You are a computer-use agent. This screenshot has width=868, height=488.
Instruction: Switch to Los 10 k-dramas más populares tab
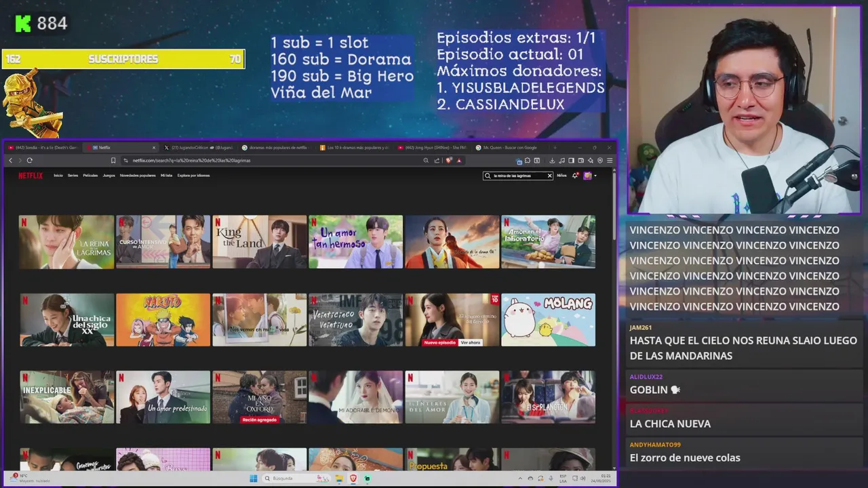pos(353,147)
